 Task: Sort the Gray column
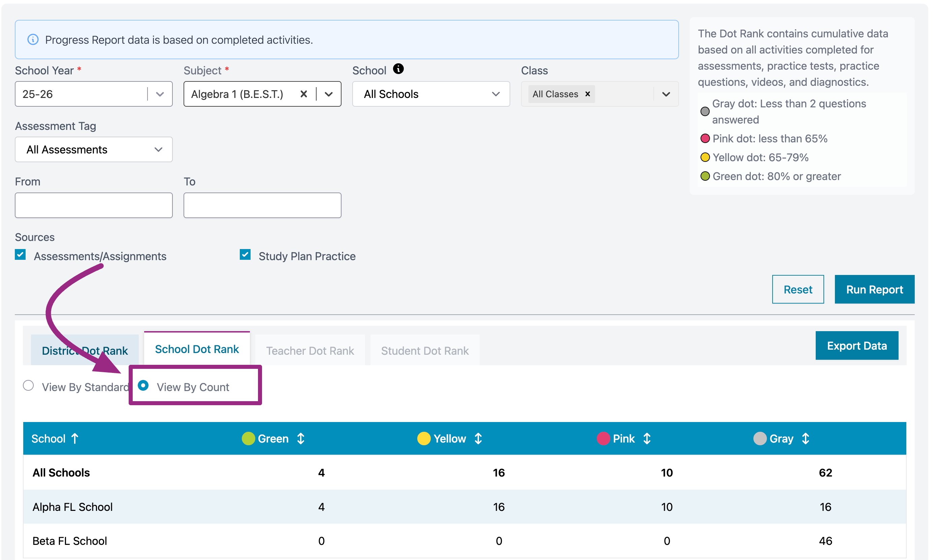click(805, 439)
